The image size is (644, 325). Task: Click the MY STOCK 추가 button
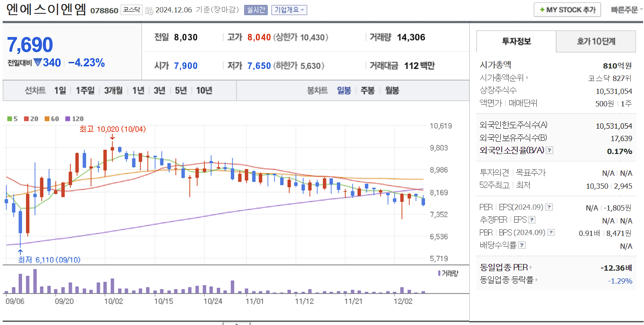[567, 9]
